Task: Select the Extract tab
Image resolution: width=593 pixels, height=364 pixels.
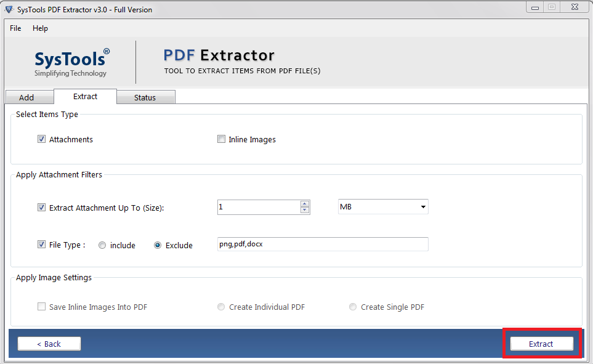Action: (x=85, y=97)
